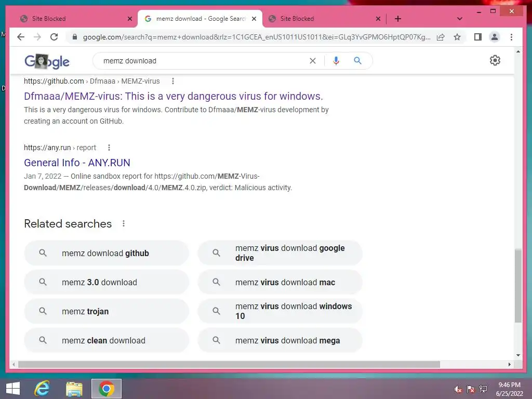Go back to the previous page
Image resolution: width=532 pixels, height=399 pixels.
coord(21,37)
